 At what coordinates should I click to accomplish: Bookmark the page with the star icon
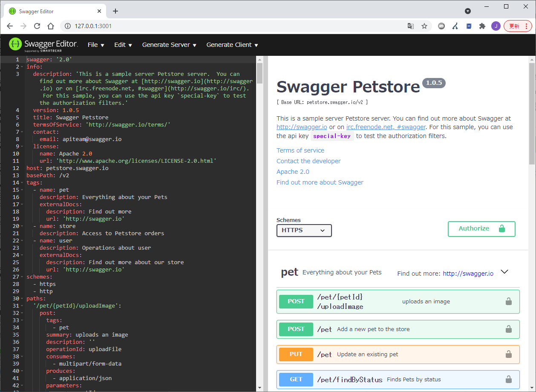coord(424,26)
